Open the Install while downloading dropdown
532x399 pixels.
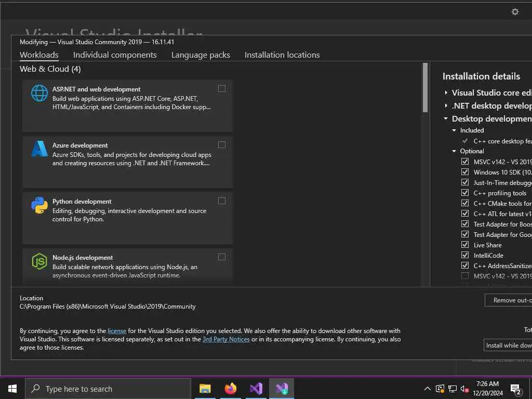pos(508,345)
